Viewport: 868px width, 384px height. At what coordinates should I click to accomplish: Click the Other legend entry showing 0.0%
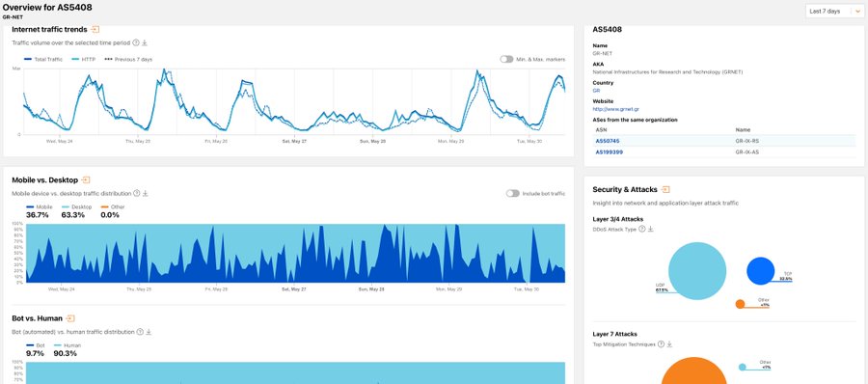point(113,210)
